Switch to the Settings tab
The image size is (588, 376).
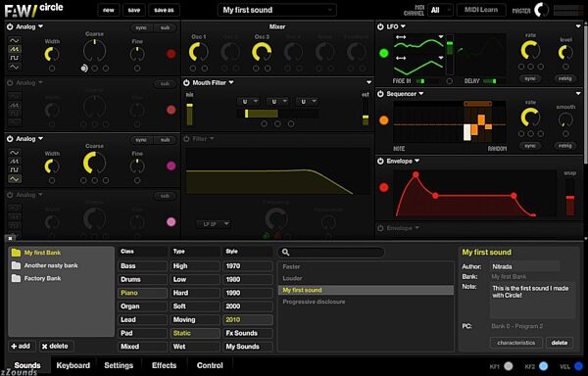(x=119, y=365)
